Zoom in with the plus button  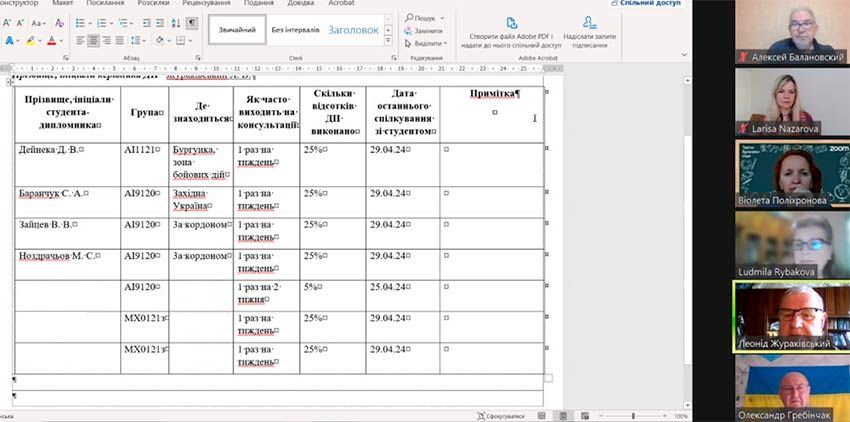point(664,416)
